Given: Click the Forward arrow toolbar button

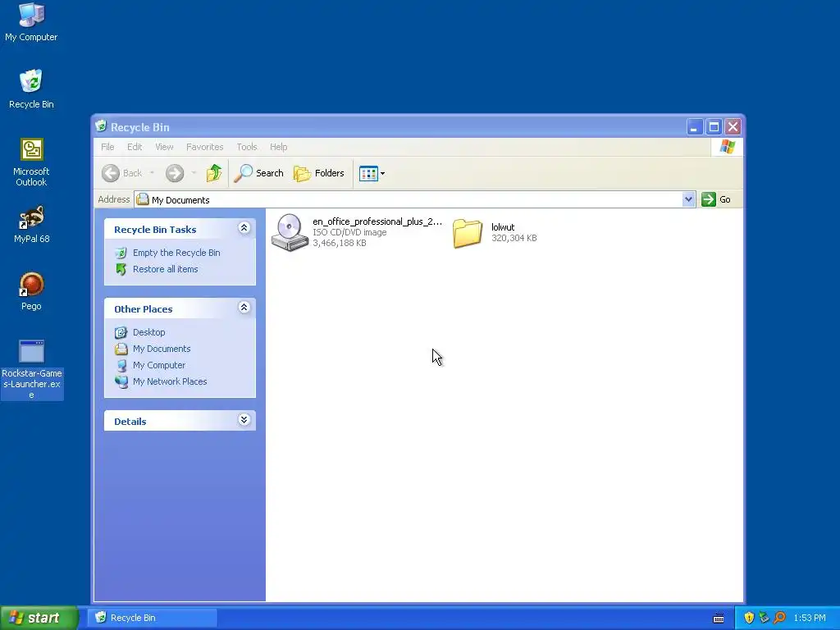Looking at the screenshot, I should pos(175,173).
